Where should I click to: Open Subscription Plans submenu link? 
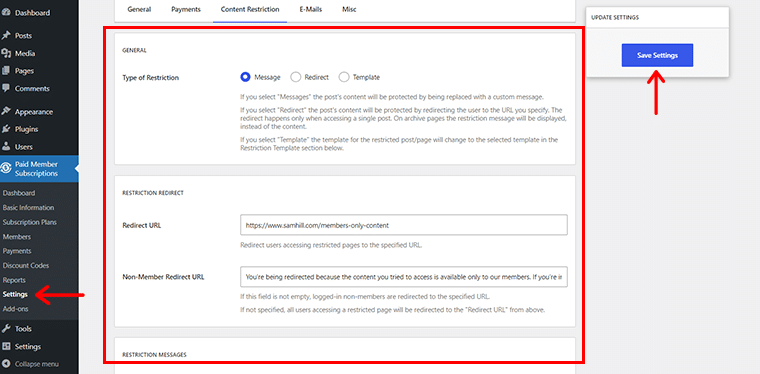tap(30, 222)
